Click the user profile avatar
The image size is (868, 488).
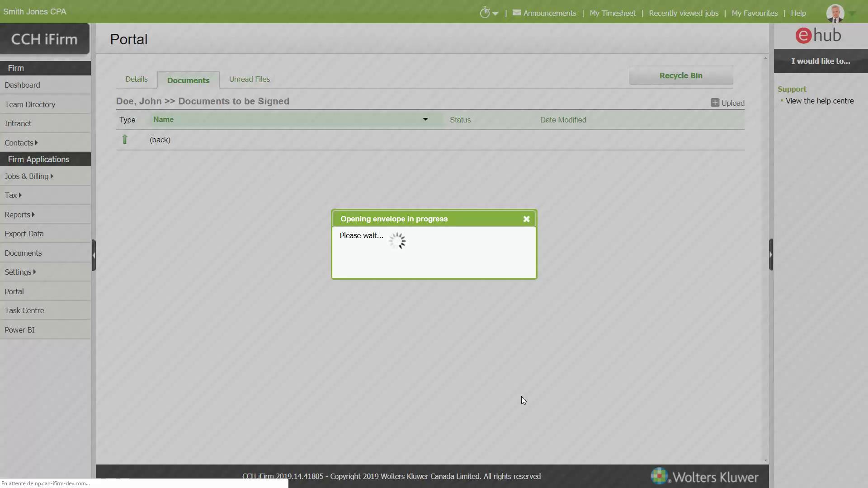(835, 13)
